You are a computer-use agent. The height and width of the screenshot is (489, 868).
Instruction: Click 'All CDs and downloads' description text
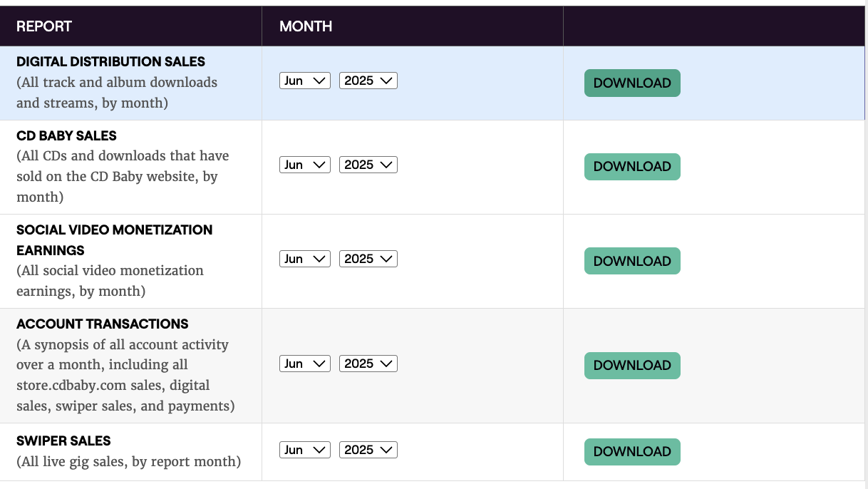pos(123,176)
